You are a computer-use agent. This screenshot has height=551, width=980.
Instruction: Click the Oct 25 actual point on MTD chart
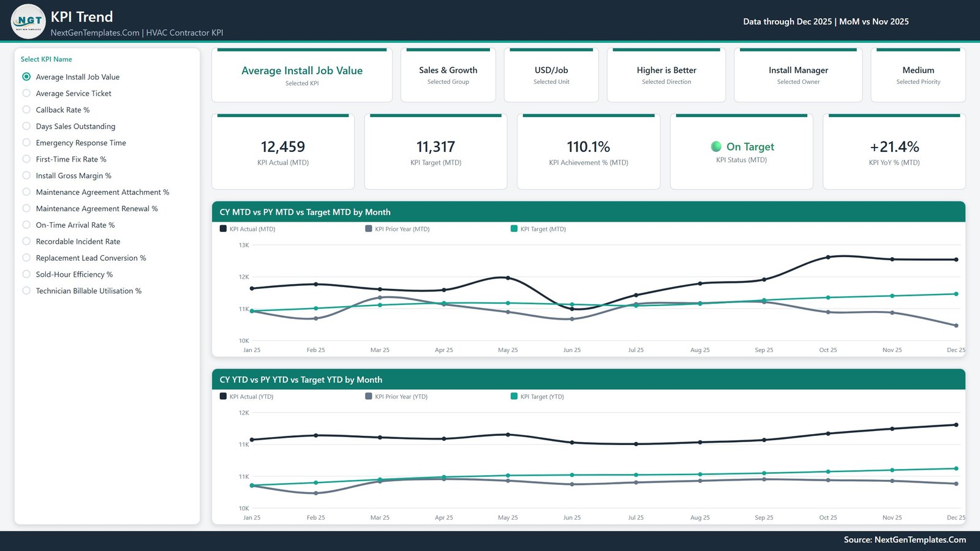click(828, 257)
